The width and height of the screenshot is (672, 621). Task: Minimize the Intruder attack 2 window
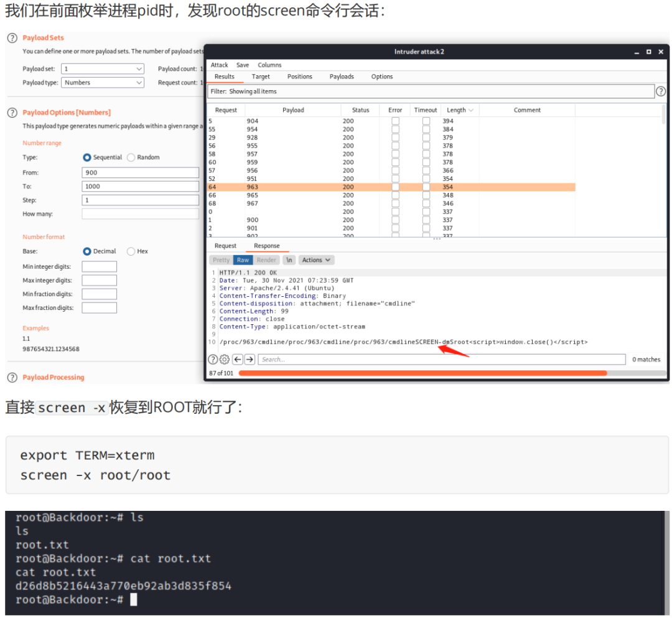pos(637,52)
